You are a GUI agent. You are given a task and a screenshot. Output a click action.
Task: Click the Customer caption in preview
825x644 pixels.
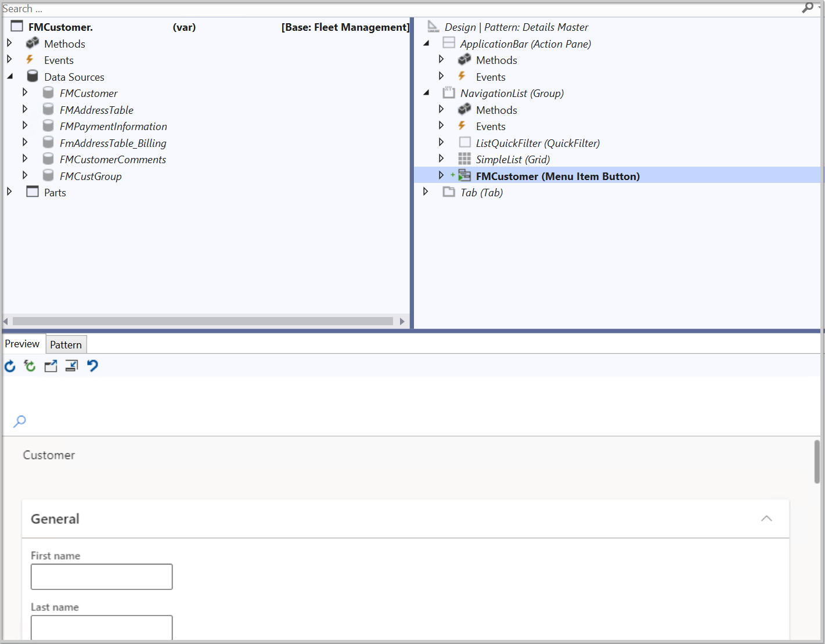coord(49,455)
